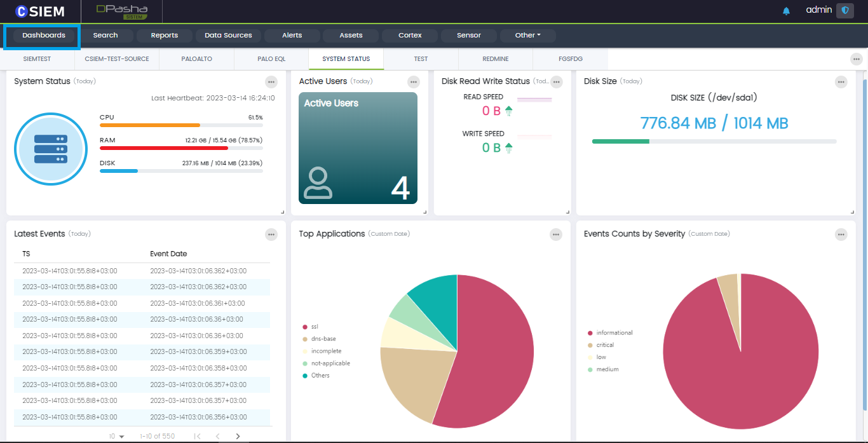Go to the Alerts section
Screen dimensions: 868x443
[292, 36]
